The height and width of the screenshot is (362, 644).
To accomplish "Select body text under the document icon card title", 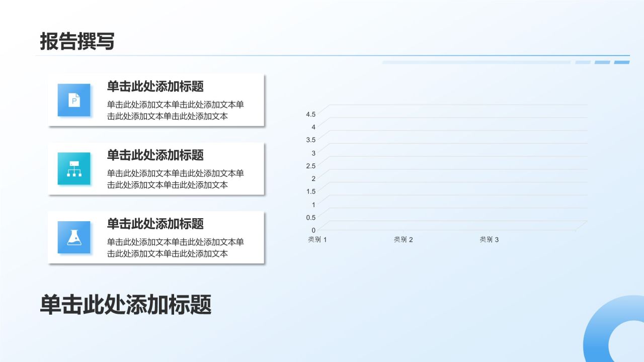I will pyautogui.click(x=176, y=111).
